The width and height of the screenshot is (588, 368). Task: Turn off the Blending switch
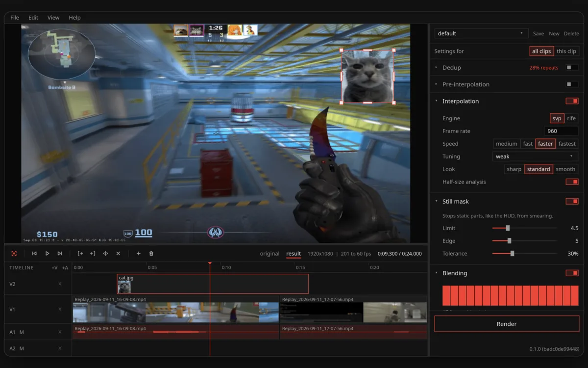click(x=572, y=273)
